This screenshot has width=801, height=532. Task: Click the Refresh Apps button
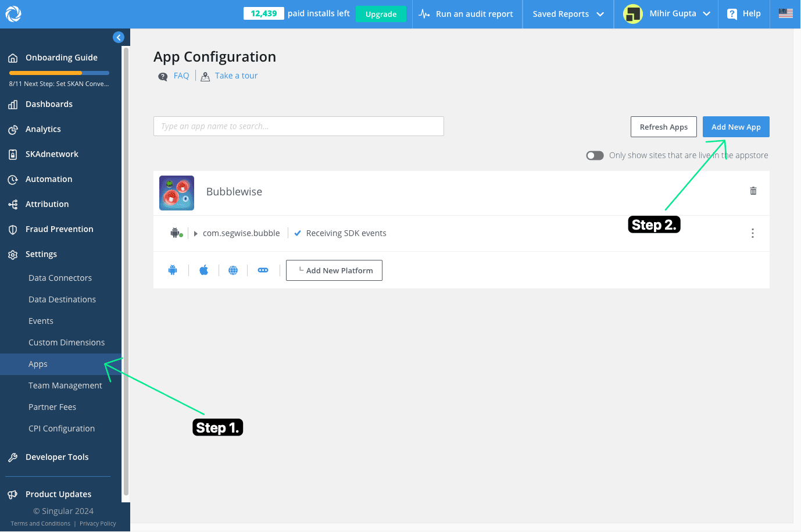pyautogui.click(x=663, y=127)
